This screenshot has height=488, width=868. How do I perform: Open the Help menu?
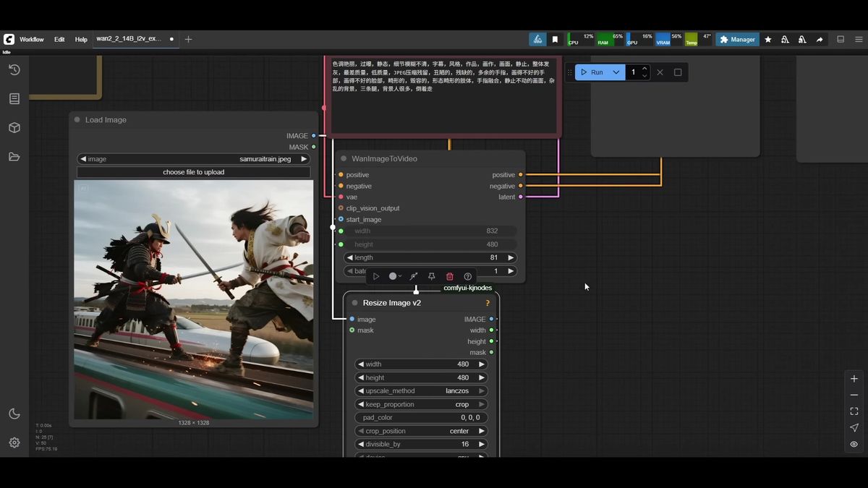coord(81,39)
